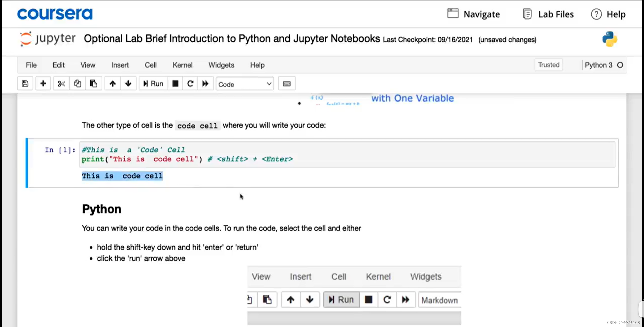Click the bullet "click the 'run' arrow above"
Image resolution: width=644 pixels, height=327 pixels.
pyautogui.click(x=141, y=259)
